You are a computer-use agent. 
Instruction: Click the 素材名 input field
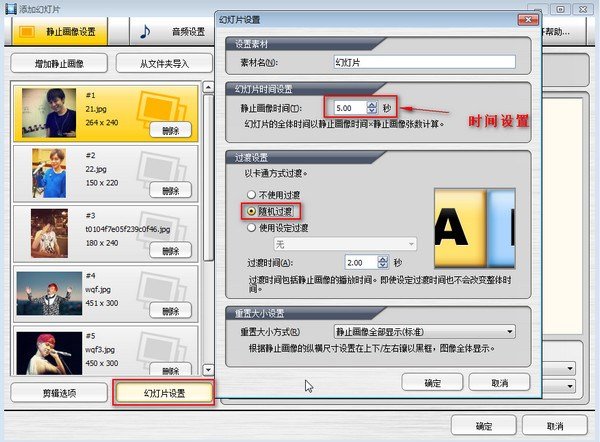pos(424,62)
